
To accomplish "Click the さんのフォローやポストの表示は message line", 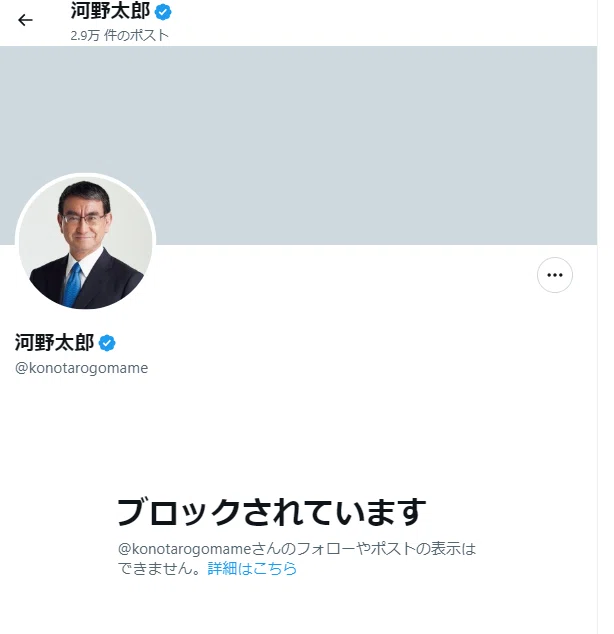I will coord(364,549).
